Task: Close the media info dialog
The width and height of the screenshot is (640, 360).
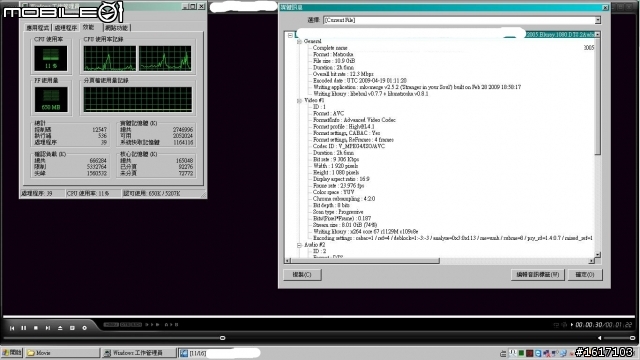Action: tap(605, 7)
